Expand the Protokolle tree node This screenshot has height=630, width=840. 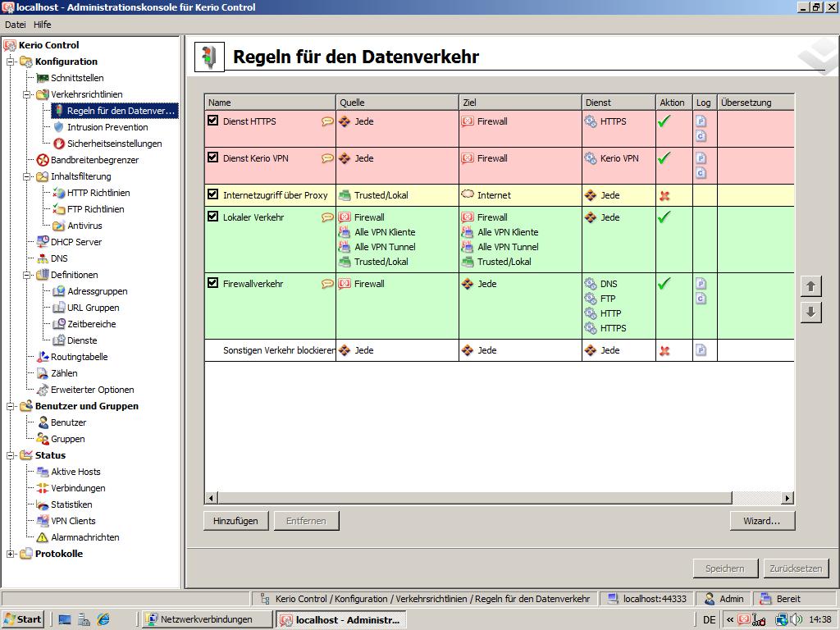pyautogui.click(x=10, y=554)
